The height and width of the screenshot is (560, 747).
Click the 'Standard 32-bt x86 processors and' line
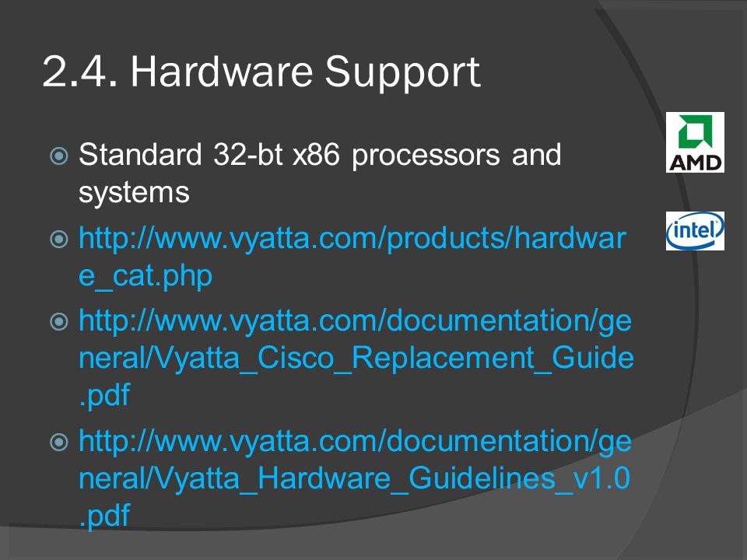(x=320, y=156)
